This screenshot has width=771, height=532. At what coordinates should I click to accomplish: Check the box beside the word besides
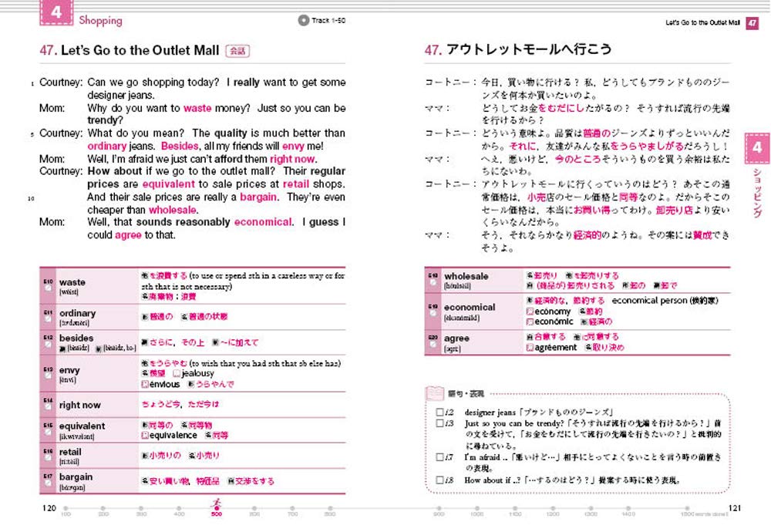point(48,344)
